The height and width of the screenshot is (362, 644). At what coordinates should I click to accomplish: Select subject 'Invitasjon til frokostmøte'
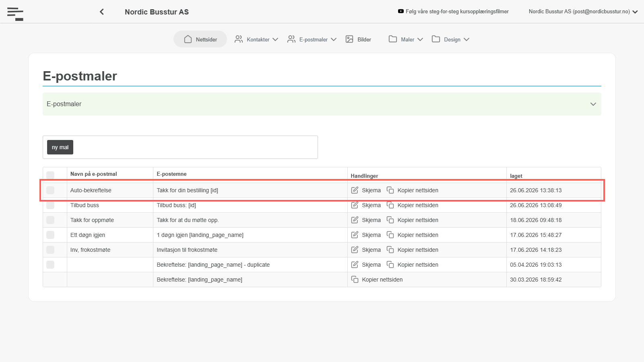tap(187, 250)
